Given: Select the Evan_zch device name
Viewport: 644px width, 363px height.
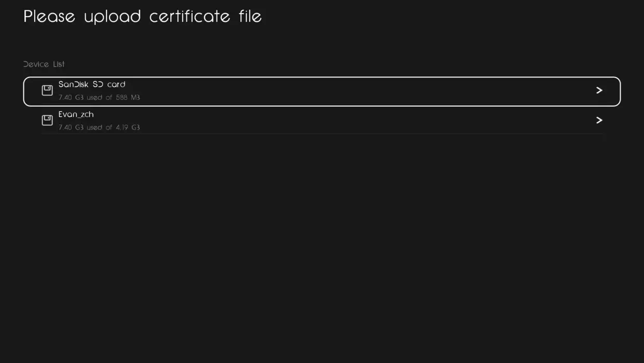Looking at the screenshot, I should 76,114.
